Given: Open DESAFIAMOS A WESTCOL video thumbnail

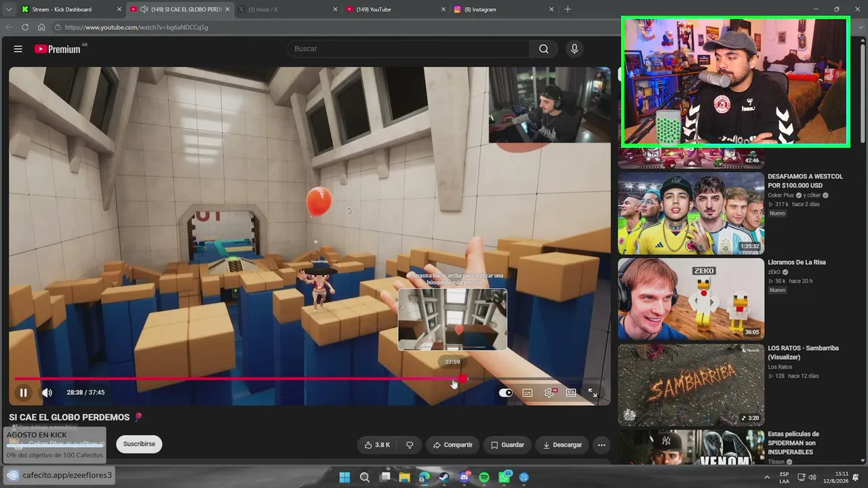Looking at the screenshot, I should click(x=691, y=213).
